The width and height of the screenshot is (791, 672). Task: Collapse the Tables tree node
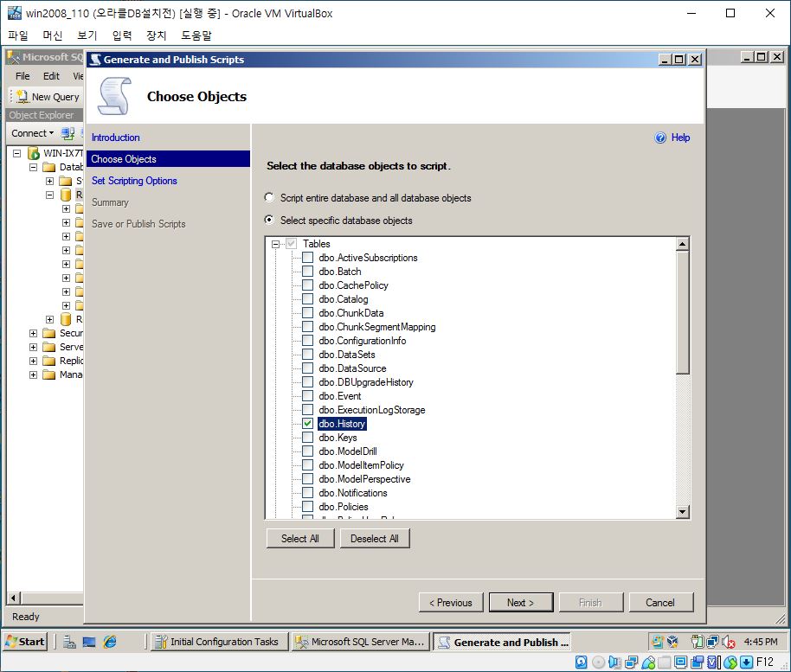click(275, 244)
